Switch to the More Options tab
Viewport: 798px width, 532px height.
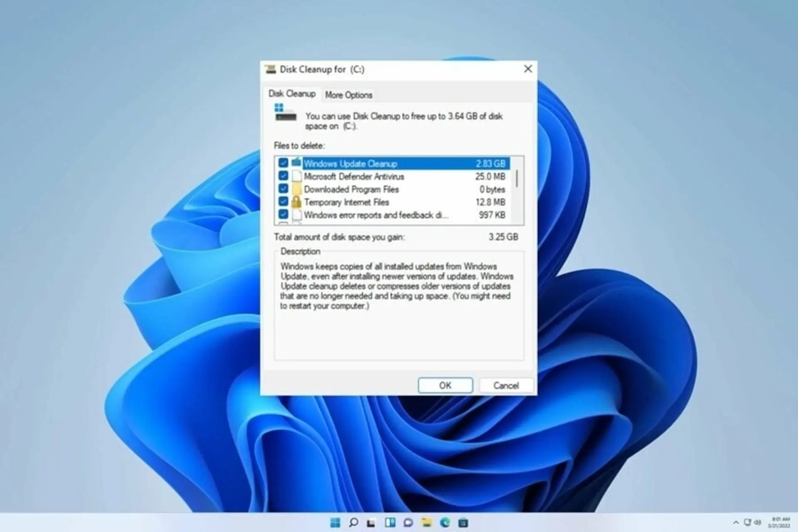pyautogui.click(x=348, y=95)
